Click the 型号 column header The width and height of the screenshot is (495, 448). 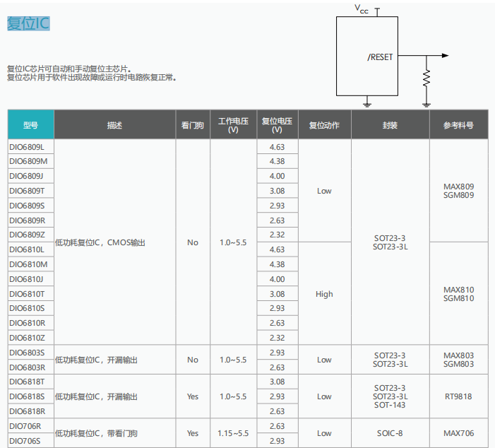[30, 125]
